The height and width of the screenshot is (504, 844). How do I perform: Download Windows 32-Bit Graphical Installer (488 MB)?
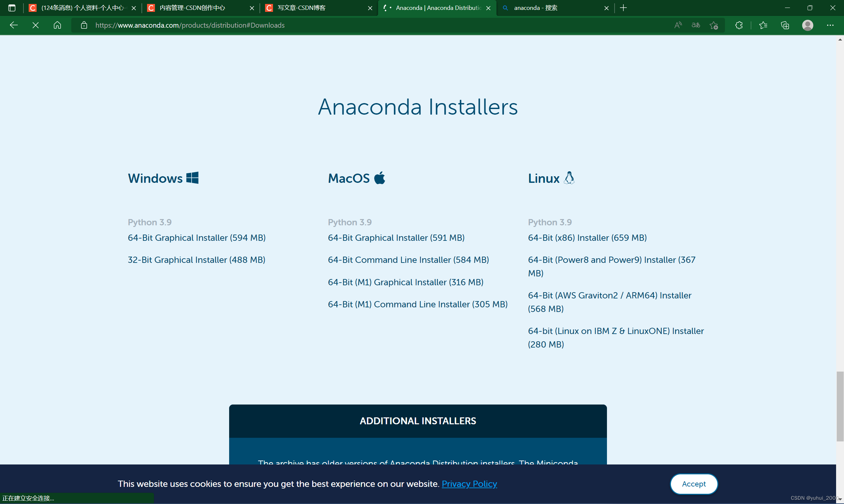[196, 260]
